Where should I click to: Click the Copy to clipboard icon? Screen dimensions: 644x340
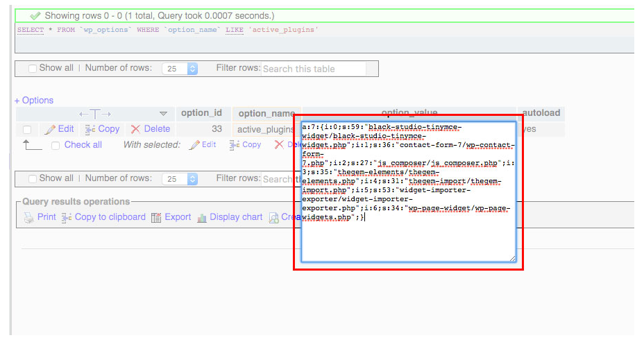pyautogui.click(x=67, y=217)
